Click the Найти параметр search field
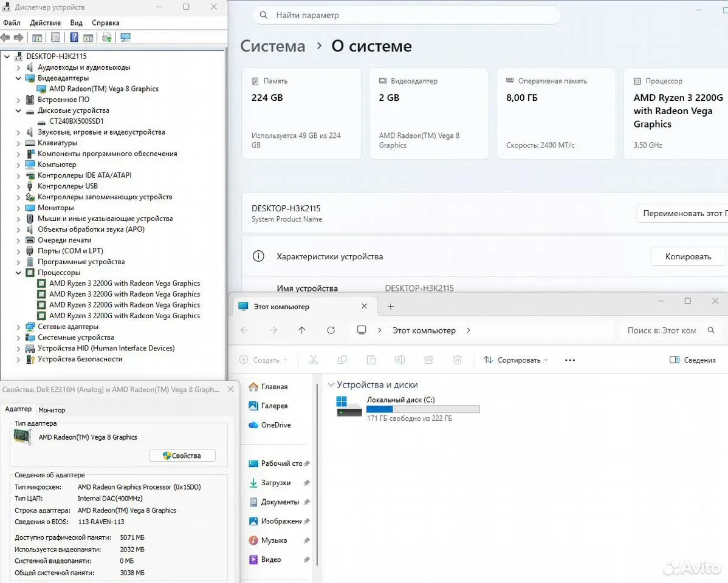 tap(407, 15)
